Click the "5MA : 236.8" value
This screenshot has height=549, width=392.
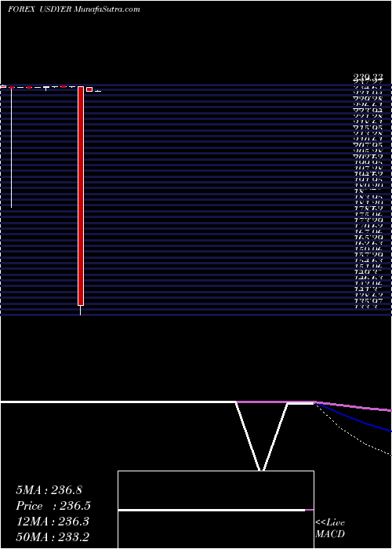tap(49, 490)
